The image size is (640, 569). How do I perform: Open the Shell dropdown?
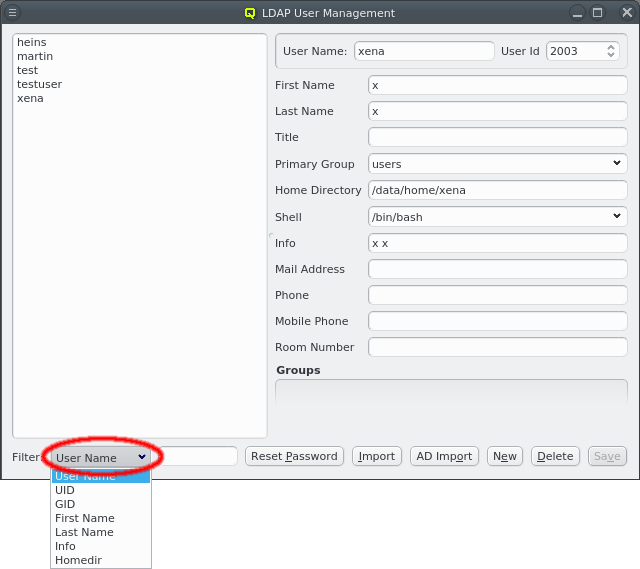click(x=498, y=217)
